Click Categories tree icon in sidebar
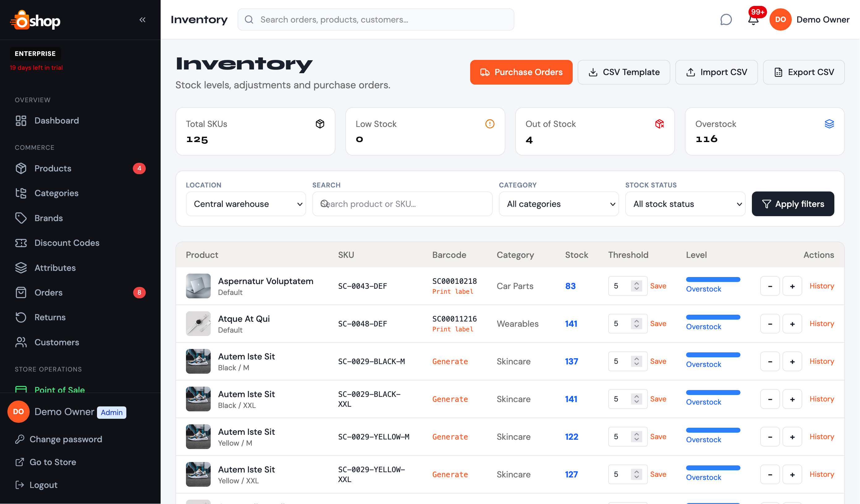Screen dimensions: 860x504 21,193
